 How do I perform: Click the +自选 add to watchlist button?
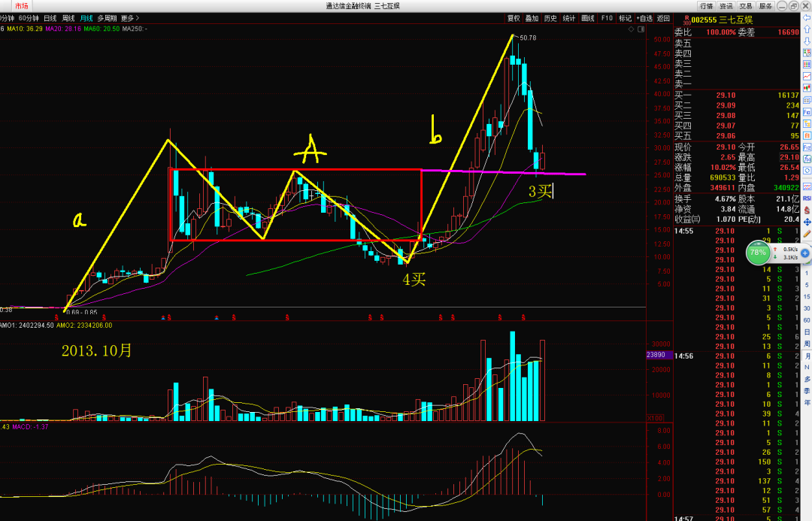pos(644,18)
